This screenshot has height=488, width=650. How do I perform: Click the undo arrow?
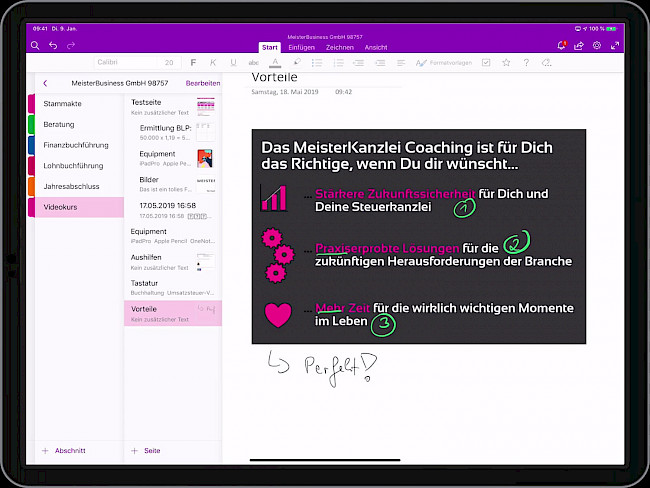[x=53, y=46]
